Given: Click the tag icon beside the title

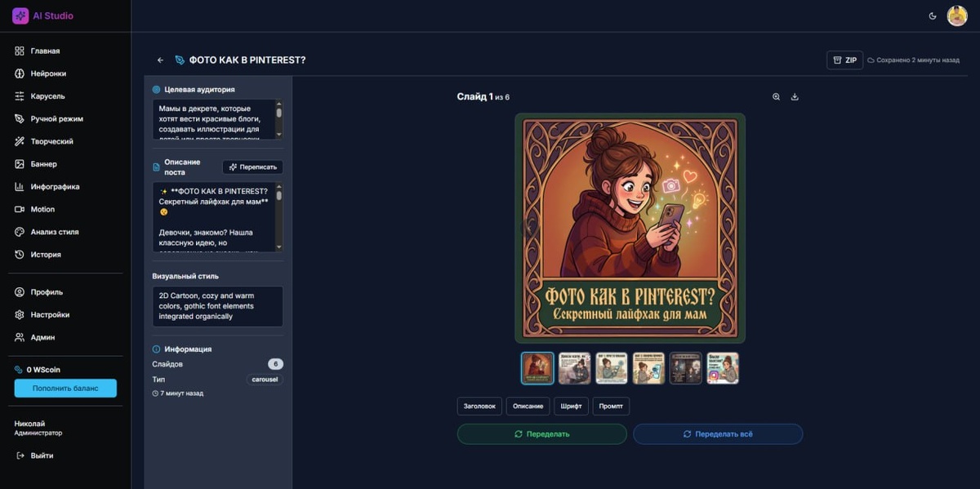Looking at the screenshot, I should tap(180, 60).
